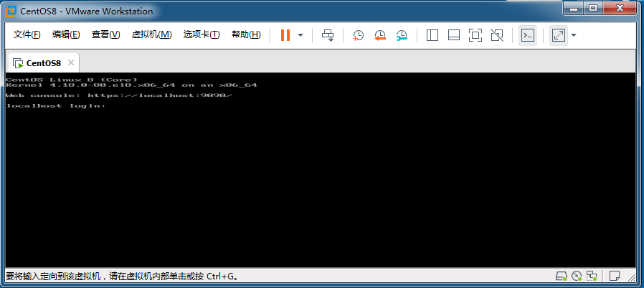Maximize the VMware Workstation window

pos(593,9)
